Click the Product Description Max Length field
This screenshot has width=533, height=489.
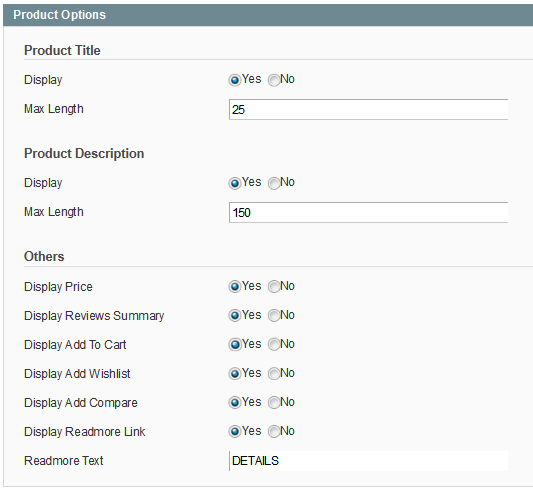coord(368,212)
